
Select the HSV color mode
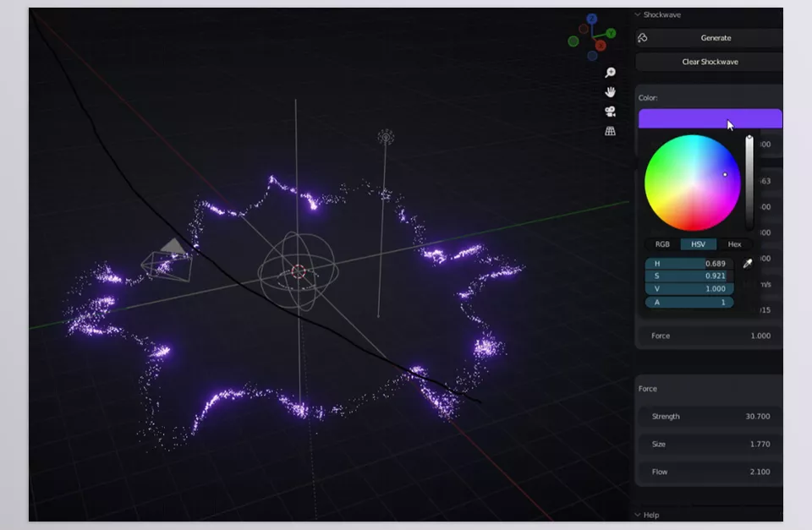pyautogui.click(x=698, y=244)
